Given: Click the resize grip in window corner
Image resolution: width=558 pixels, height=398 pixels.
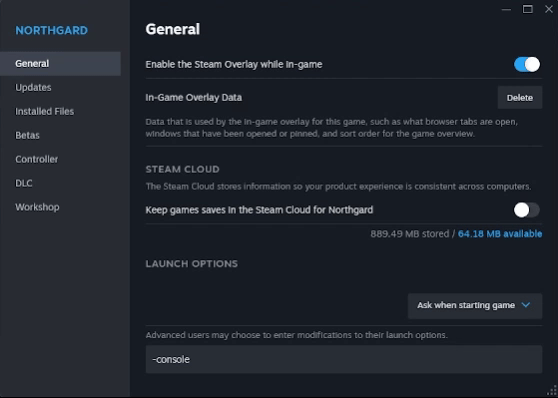Looking at the screenshot, I should [552, 391].
